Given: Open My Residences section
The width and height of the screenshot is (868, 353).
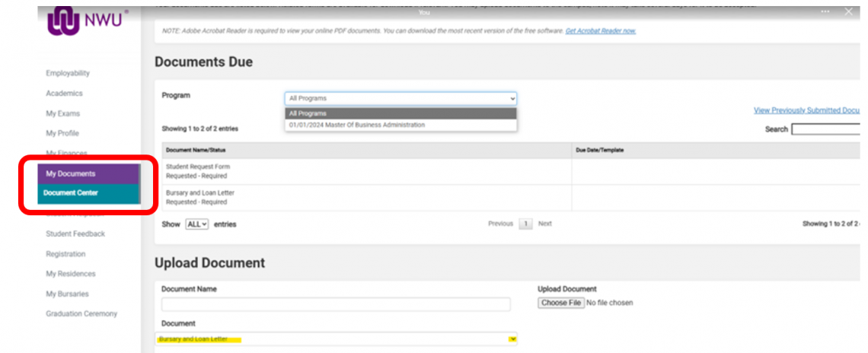Looking at the screenshot, I should tap(70, 274).
